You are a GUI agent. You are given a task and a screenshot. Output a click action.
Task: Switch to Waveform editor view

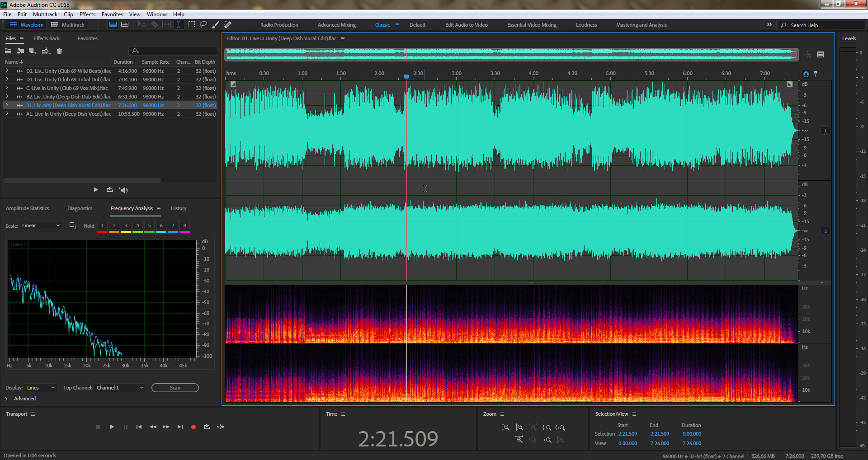coord(27,25)
